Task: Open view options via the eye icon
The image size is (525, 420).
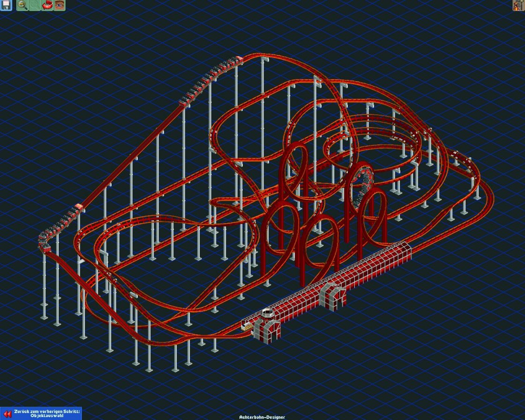Action: click(60, 5)
